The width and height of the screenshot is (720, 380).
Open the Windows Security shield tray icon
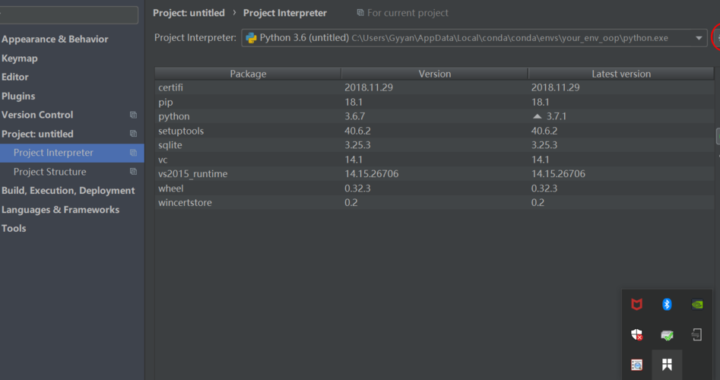coord(636,335)
